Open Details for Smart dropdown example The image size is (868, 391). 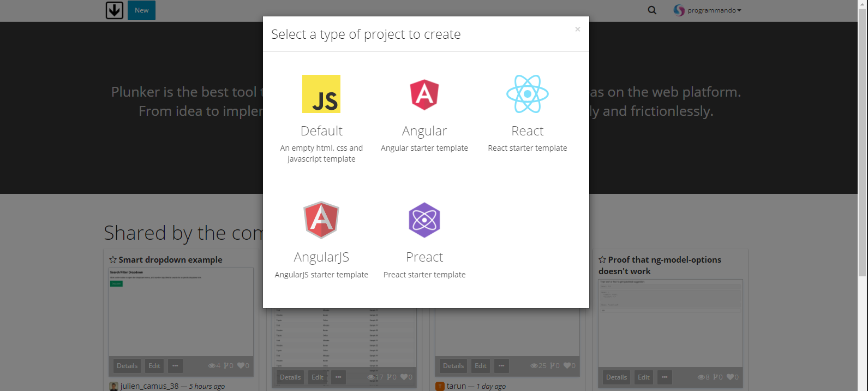(127, 366)
